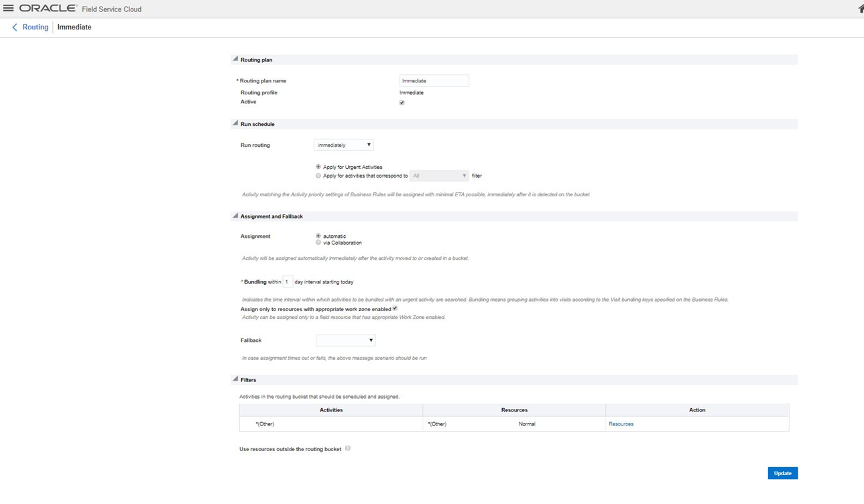Viewport: 864px width, 504px height.
Task: Select Apply for activities that correspond to filter
Action: tap(318, 176)
